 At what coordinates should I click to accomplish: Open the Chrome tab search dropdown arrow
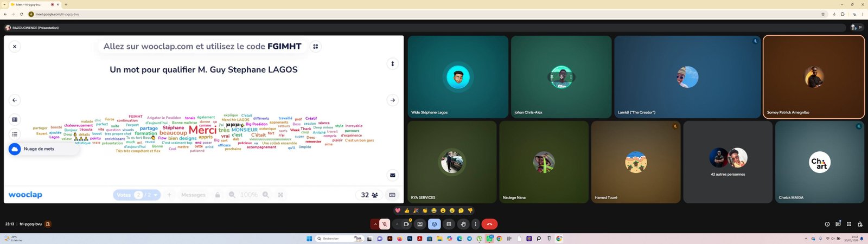tap(4, 4)
